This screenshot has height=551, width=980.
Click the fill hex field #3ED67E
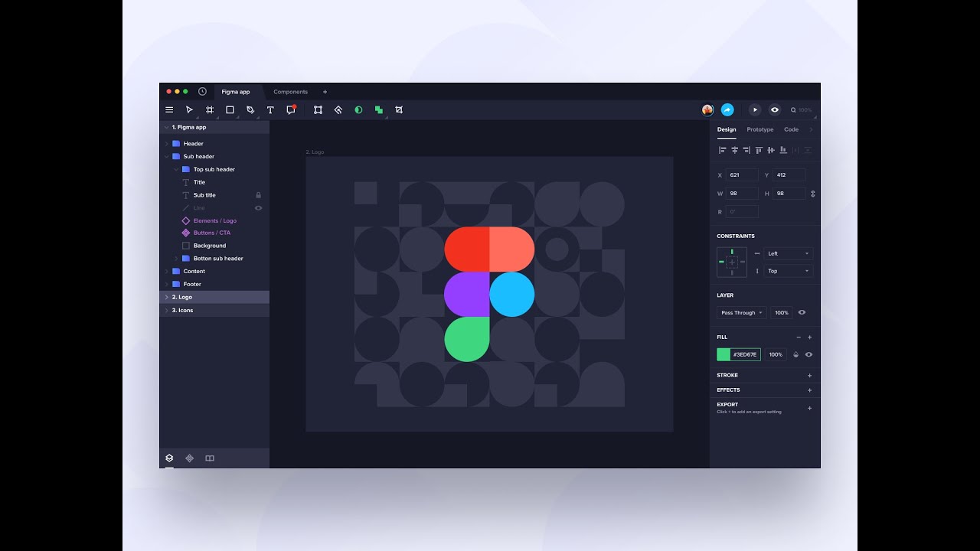click(x=746, y=355)
